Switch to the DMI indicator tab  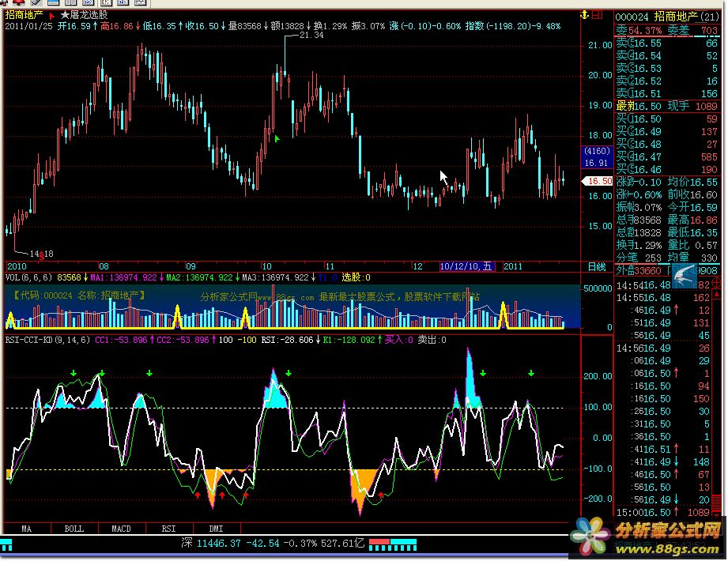[216, 528]
